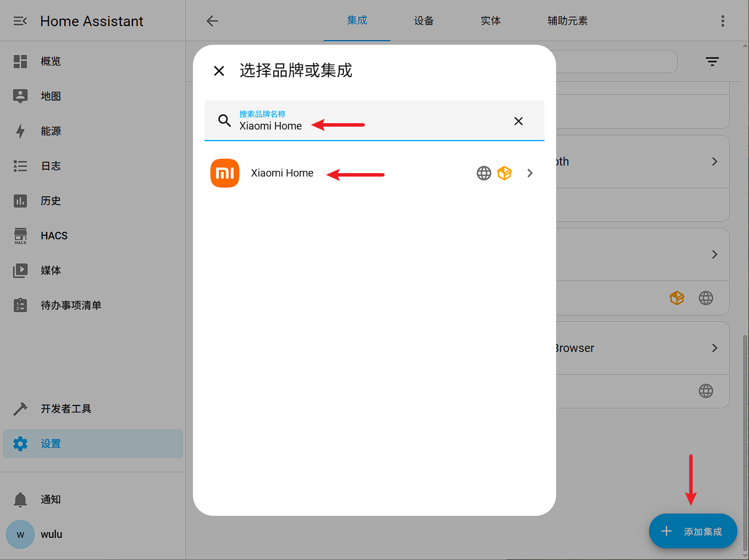Expand the Xiaomi Home result chevron
The width and height of the screenshot is (749, 560).
[529, 173]
